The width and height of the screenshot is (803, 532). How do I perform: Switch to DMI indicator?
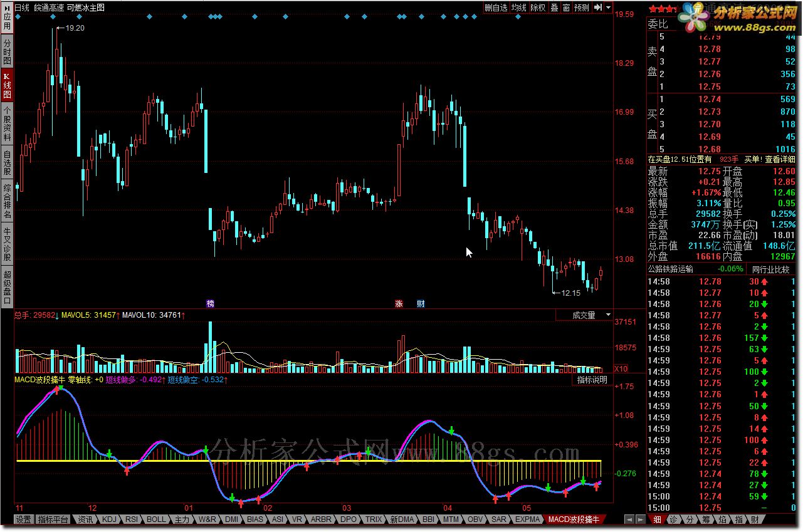coord(231,519)
